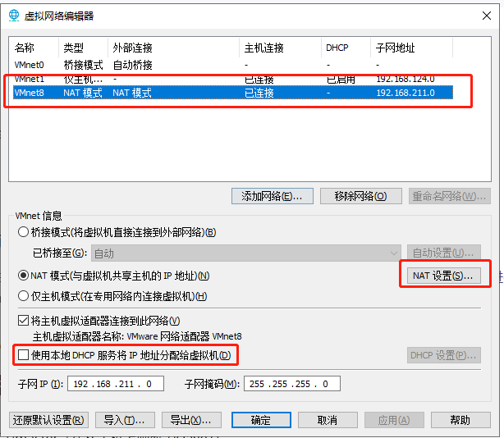Click the 导入 button
504x438 pixels.
point(125,420)
